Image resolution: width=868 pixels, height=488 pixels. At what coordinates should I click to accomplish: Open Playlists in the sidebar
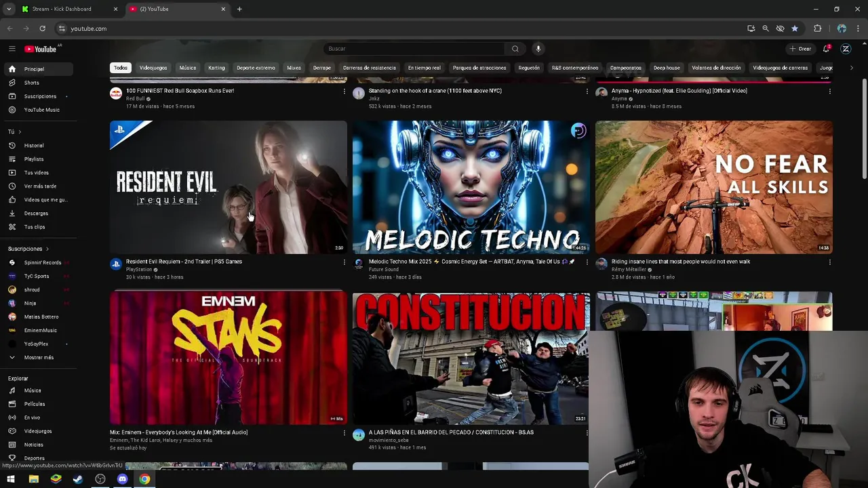[x=38, y=159]
